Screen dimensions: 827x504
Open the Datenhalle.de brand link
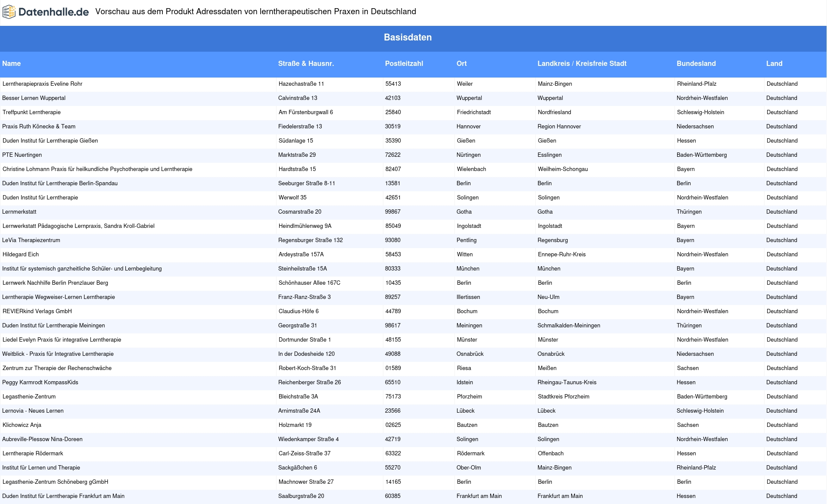[x=46, y=12]
